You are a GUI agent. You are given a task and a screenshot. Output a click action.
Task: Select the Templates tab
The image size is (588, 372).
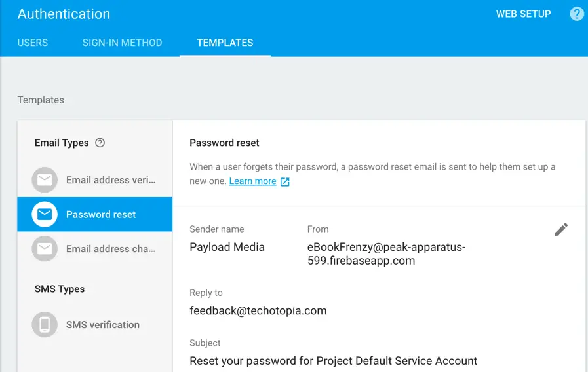225,43
